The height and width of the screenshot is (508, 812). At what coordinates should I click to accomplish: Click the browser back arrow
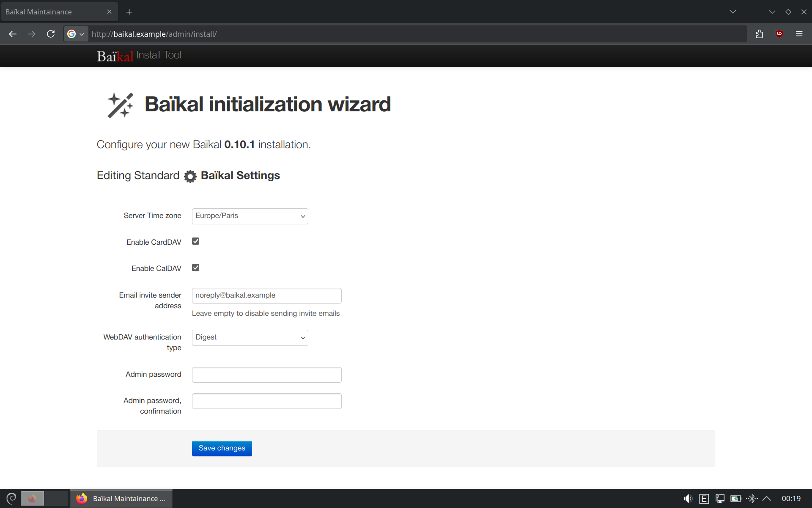(13, 34)
